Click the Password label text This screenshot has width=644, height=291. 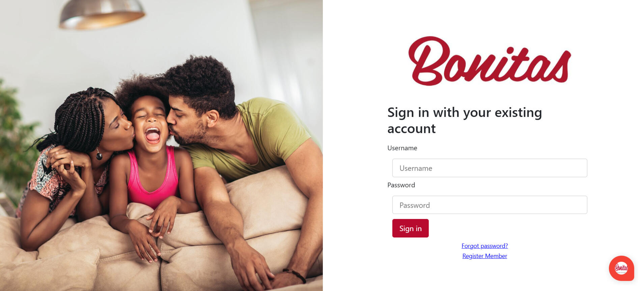coord(401,185)
